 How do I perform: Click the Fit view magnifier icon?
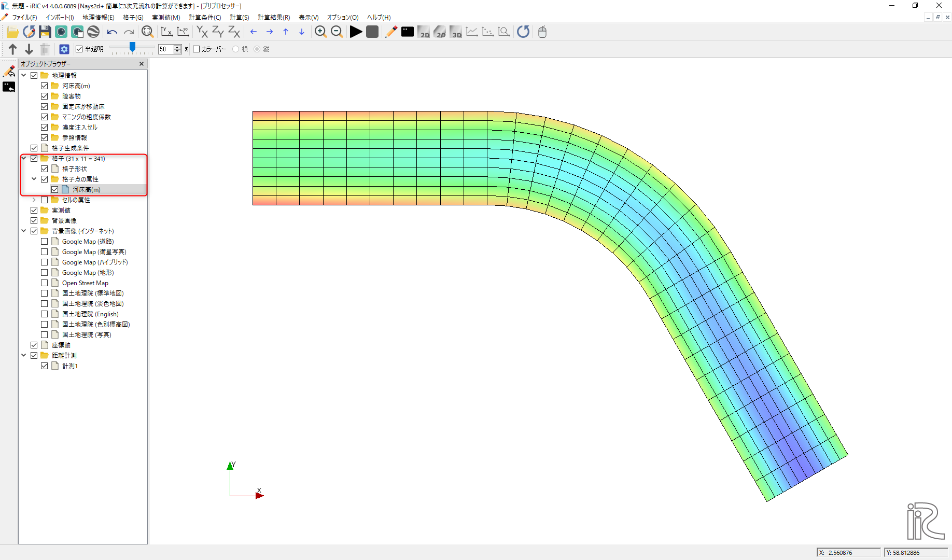coord(147,32)
